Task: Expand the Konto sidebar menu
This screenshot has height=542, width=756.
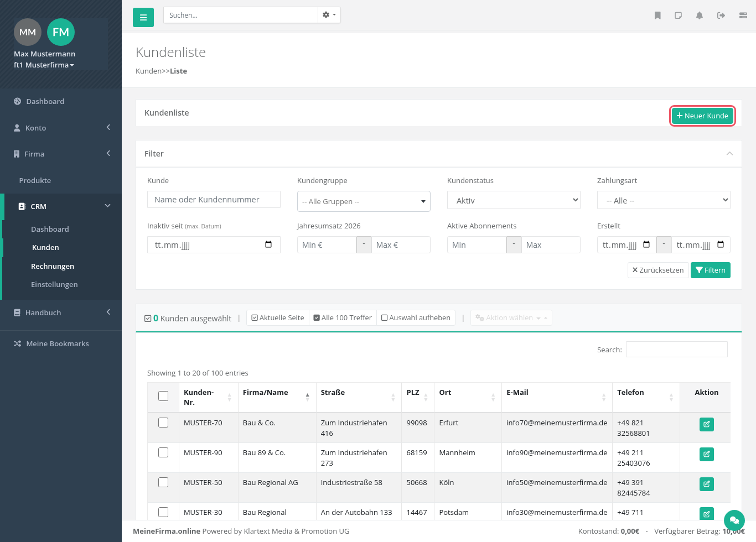Action: (61, 128)
